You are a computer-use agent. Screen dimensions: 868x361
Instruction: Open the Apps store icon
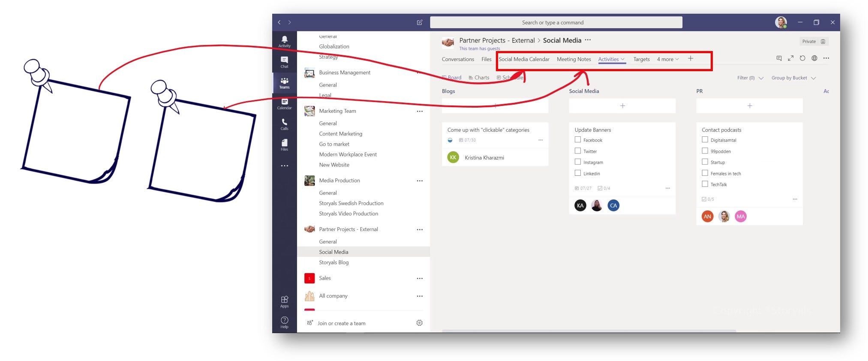284,302
